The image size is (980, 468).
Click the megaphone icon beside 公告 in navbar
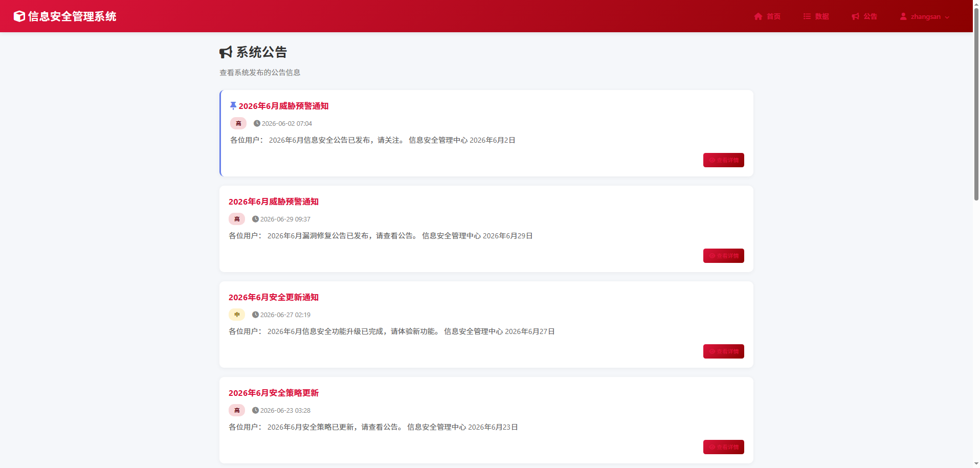[x=855, y=16]
